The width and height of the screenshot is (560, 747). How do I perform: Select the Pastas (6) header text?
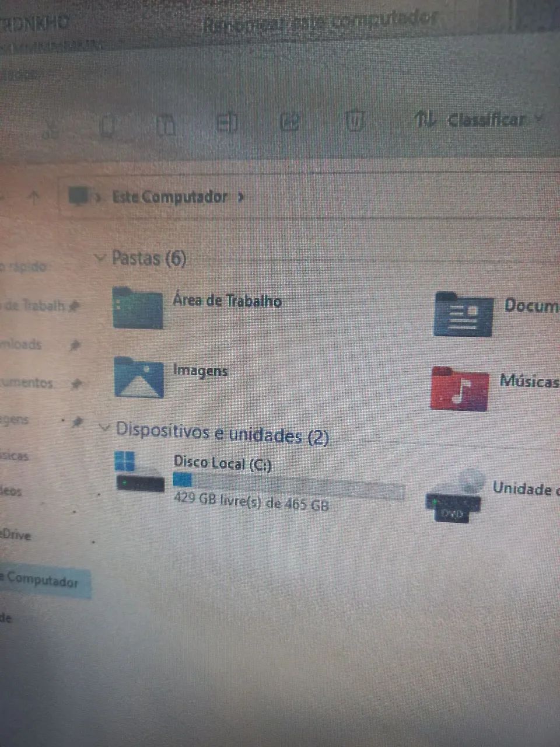(149, 257)
